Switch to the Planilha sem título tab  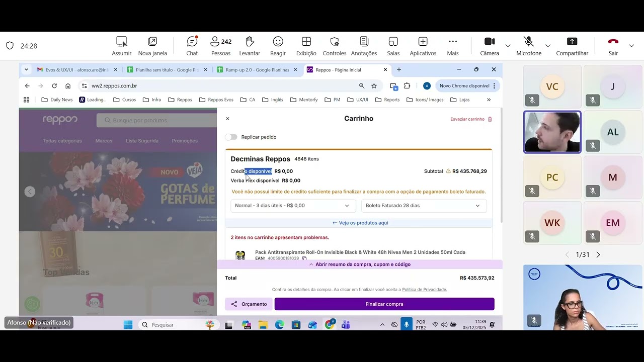(x=167, y=70)
